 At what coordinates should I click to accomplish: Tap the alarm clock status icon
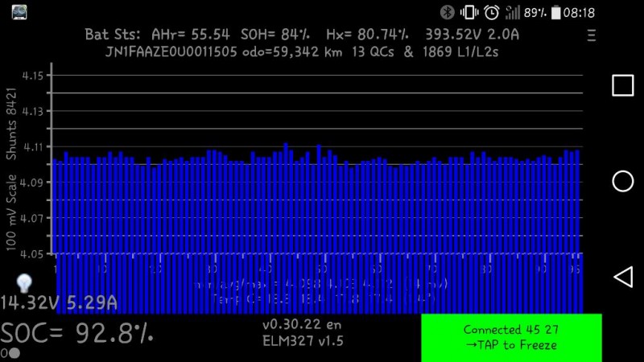click(491, 12)
